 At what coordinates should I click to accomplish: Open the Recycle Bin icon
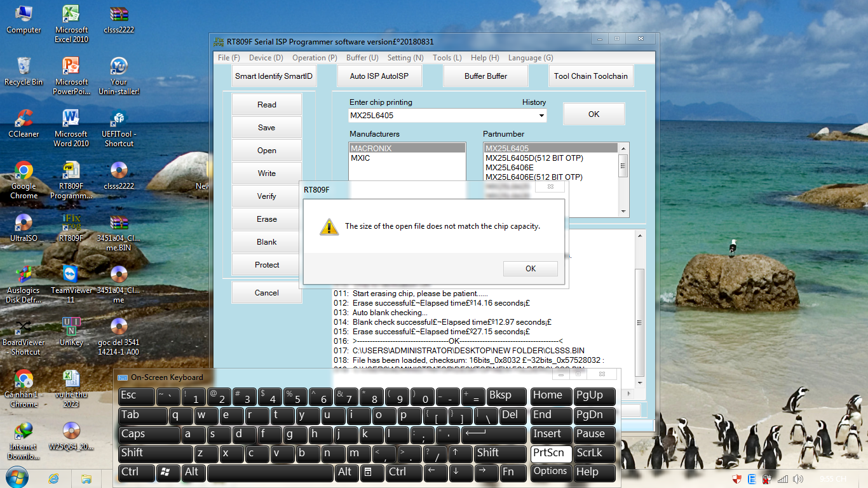(x=24, y=71)
